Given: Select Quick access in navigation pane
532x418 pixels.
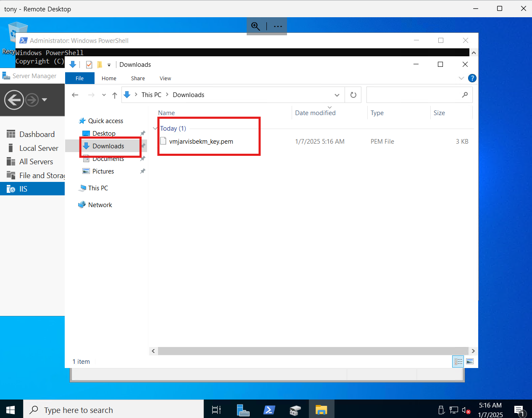Looking at the screenshot, I should (x=105, y=121).
